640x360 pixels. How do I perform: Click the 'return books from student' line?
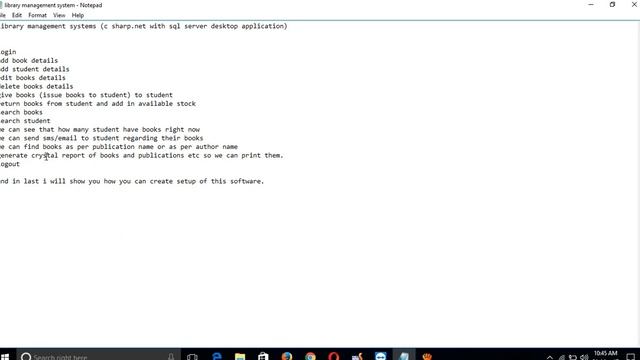click(98, 104)
